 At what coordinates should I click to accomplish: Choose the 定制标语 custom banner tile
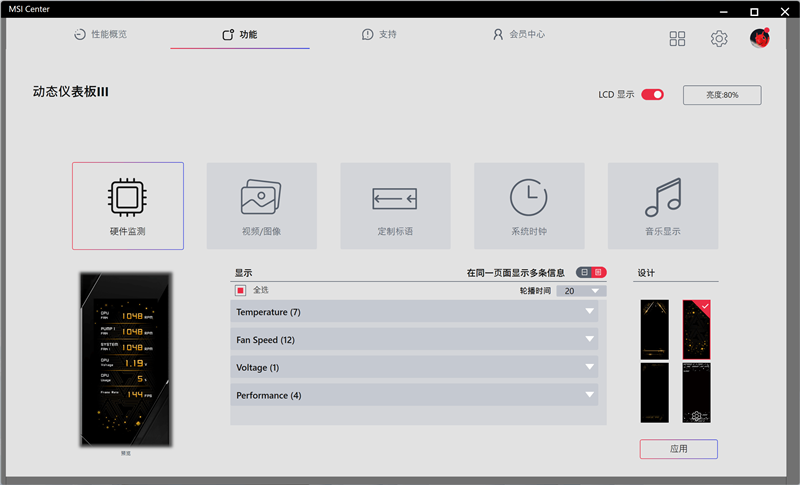coord(395,206)
